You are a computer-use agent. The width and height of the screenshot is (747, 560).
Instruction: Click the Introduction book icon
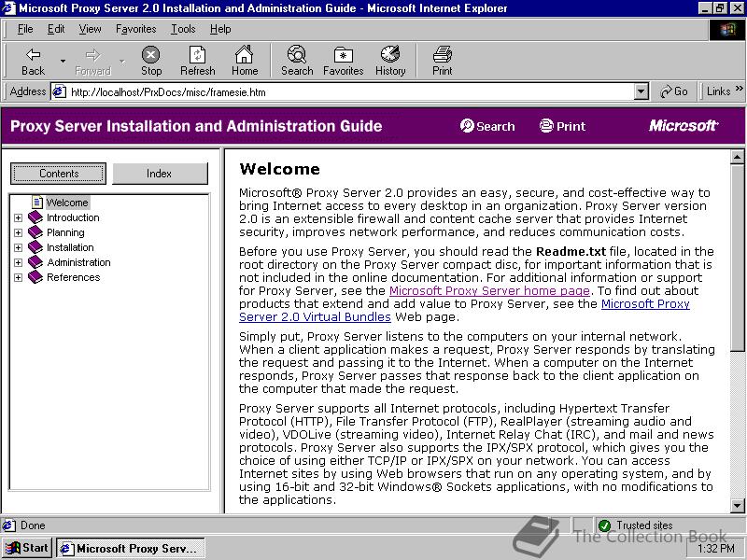click(35, 217)
